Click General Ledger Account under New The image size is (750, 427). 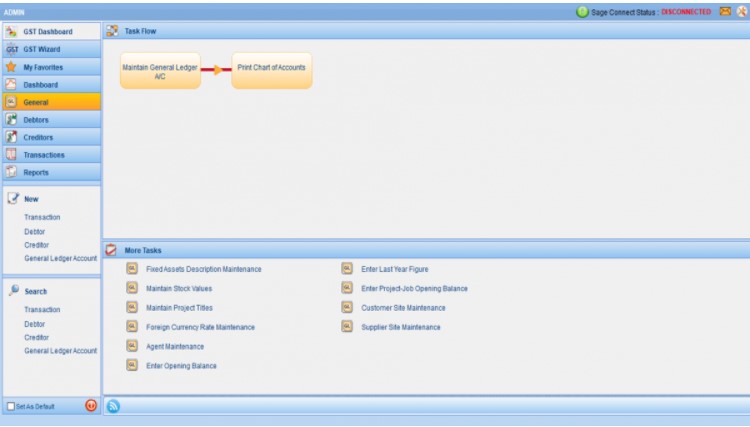pyautogui.click(x=60, y=258)
